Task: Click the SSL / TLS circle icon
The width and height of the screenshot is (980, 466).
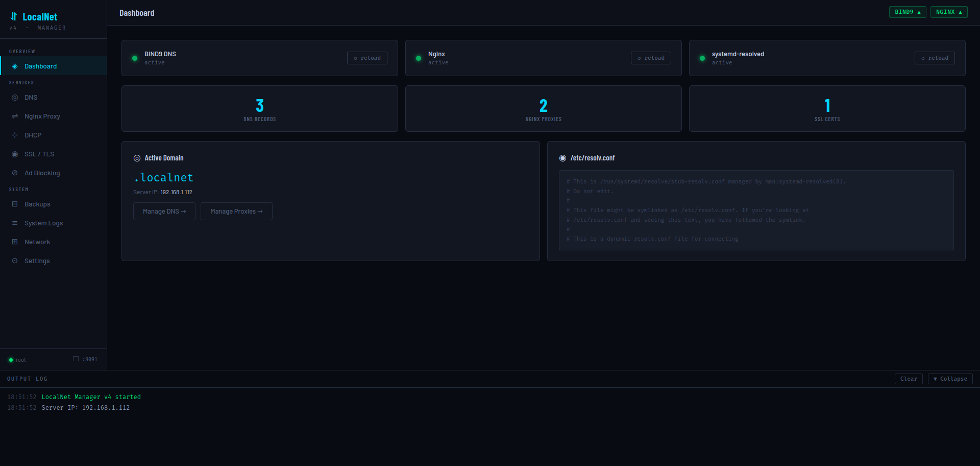Action: coord(15,154)
